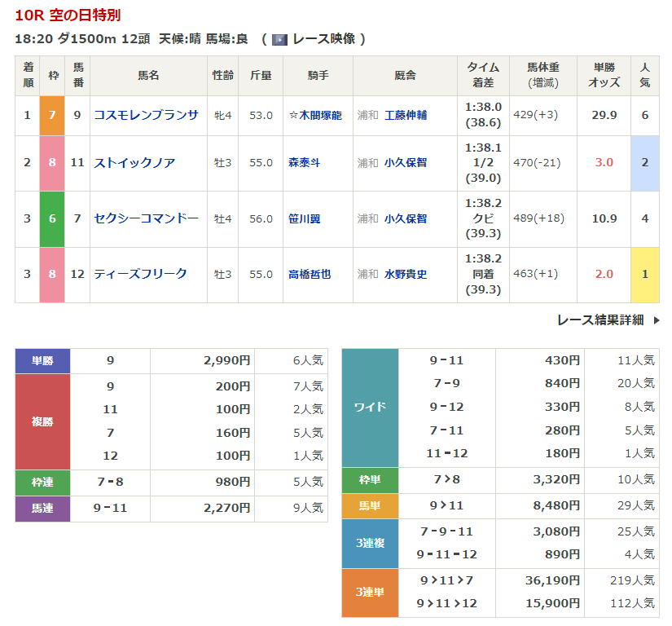View jockey 高橋哲也 profile

click(x=310, y=275)
